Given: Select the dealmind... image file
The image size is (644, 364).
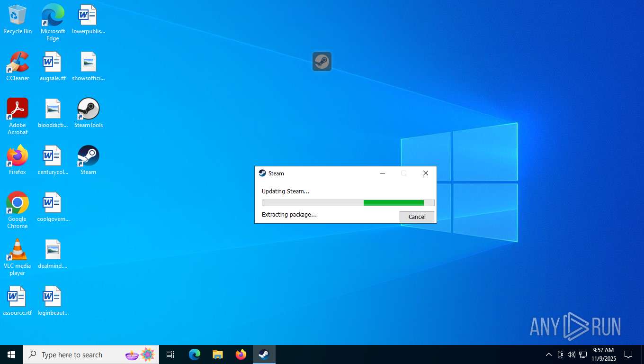Looking at the screenshot, I should (x=53, y=254).
